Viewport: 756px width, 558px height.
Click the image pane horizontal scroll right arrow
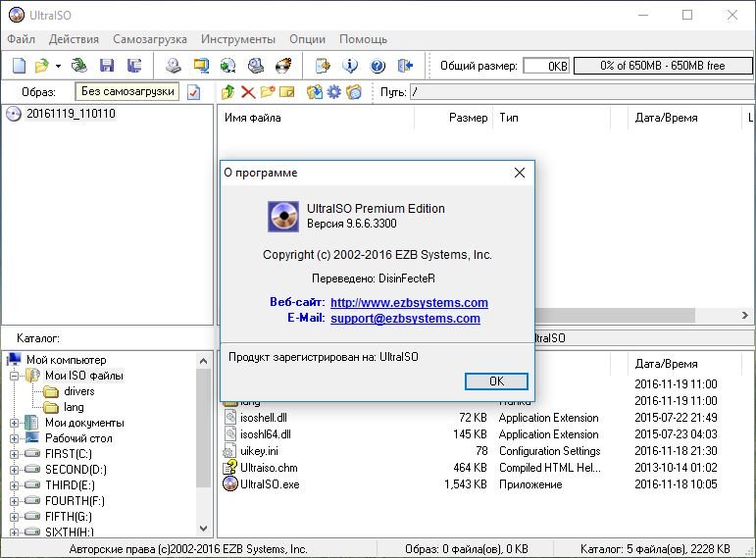point(745,315)
